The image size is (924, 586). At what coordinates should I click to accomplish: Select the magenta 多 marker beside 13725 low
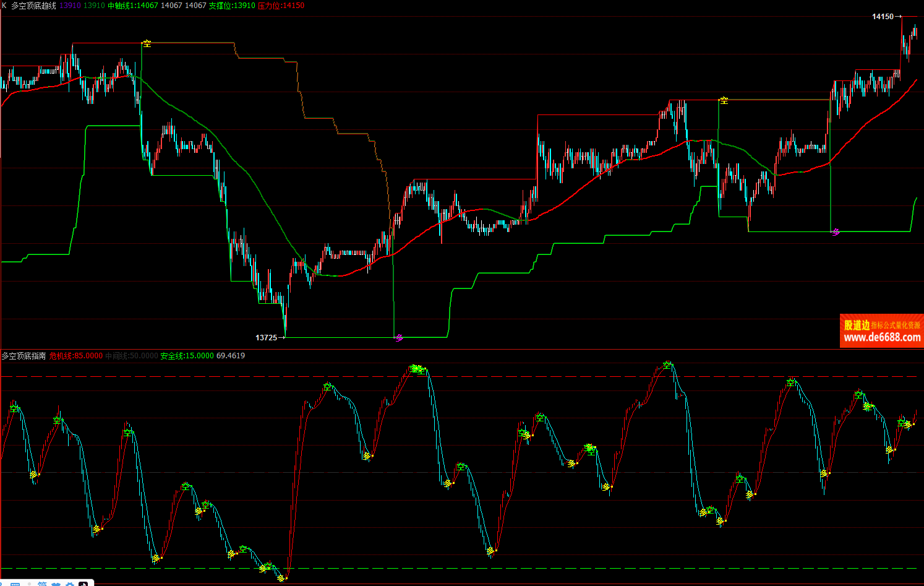(399, 337)
